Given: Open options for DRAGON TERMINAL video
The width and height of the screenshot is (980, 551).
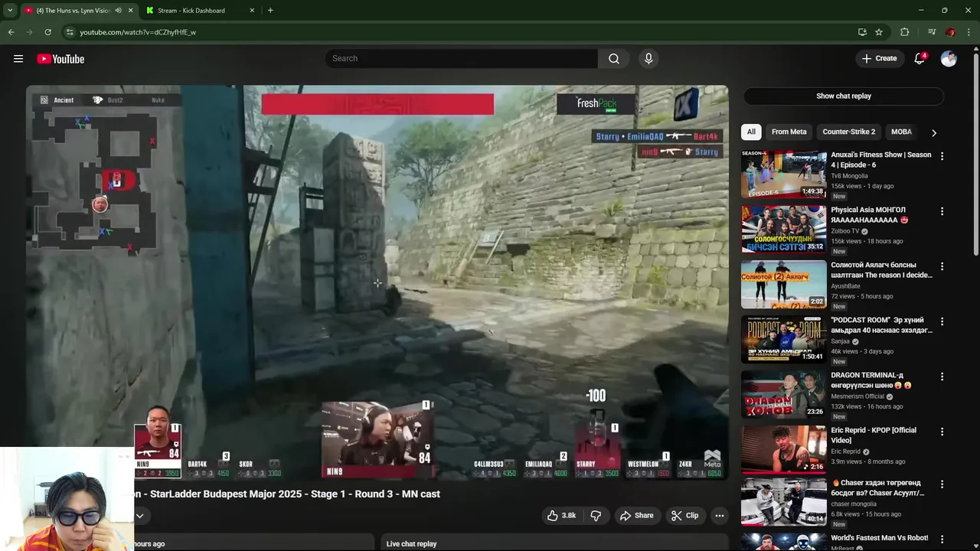Looking at the screenshot, I should click(942, 376).
